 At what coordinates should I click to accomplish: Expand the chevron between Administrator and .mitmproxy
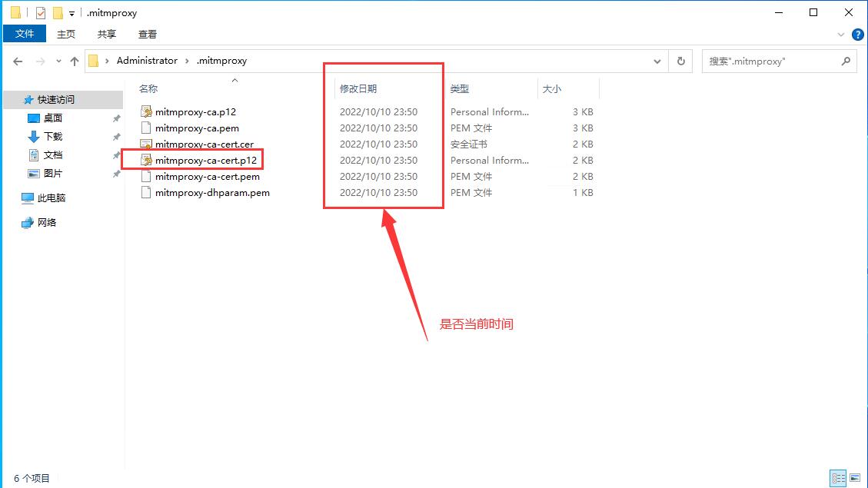pyautogui.click(x=187, y=61)
